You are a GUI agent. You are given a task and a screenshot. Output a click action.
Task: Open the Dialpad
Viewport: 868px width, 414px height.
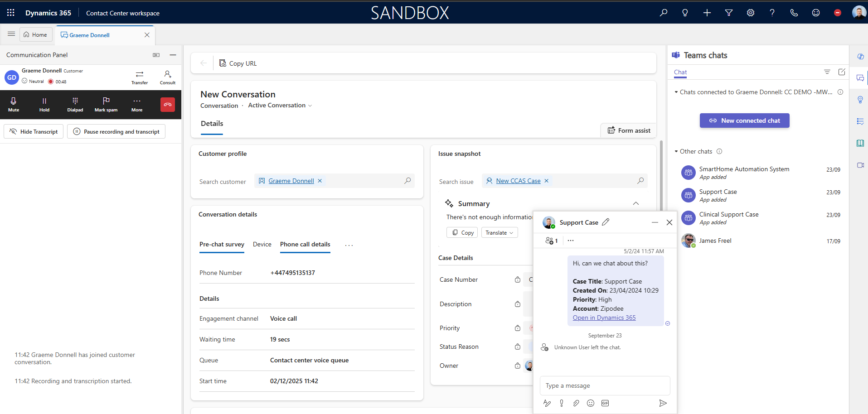point(75,105)
